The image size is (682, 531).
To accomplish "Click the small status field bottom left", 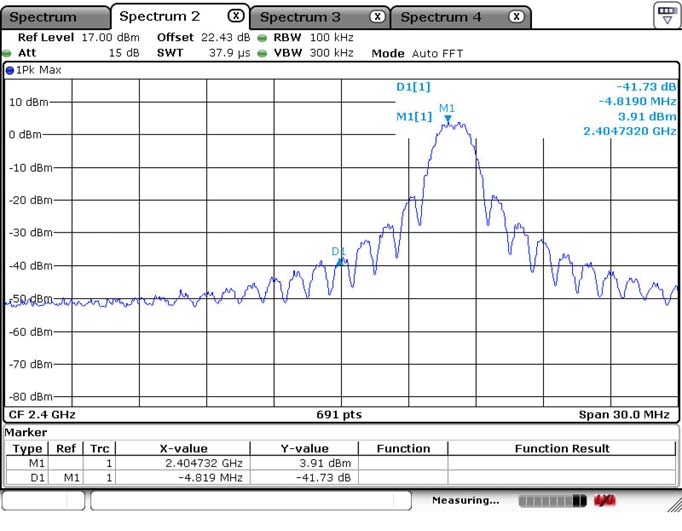I will (x=43, y=501).
